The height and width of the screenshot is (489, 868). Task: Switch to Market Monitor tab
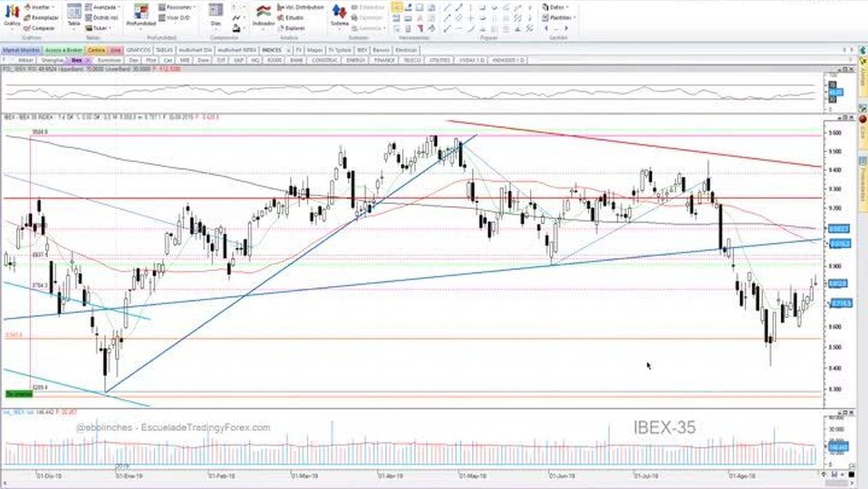(21, 50)
